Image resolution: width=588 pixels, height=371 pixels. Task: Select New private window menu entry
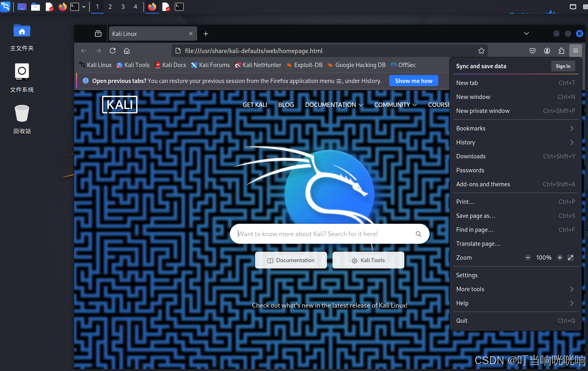click(516, 111)
